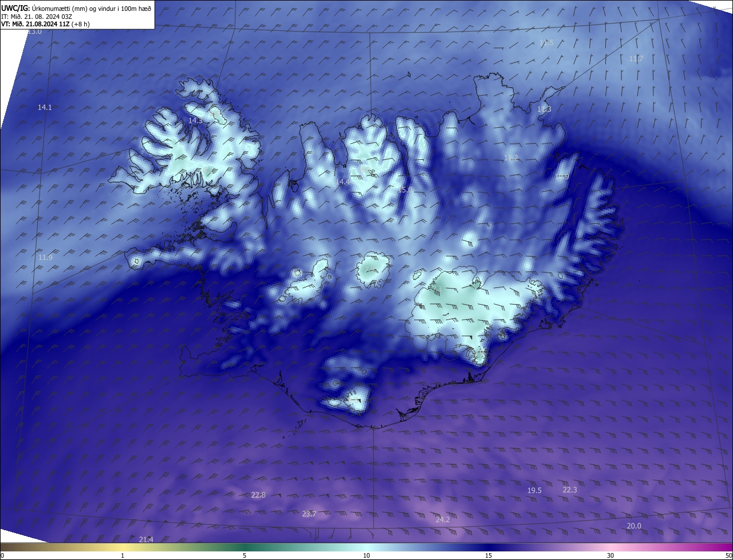Click the precipitable water colour scale bar
This screenshot has width=733, height=560.
pos(366,547)
